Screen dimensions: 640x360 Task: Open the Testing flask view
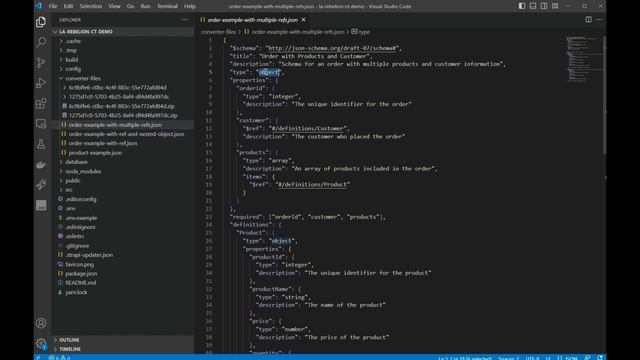pyautogui.click(x=41, y=144)
